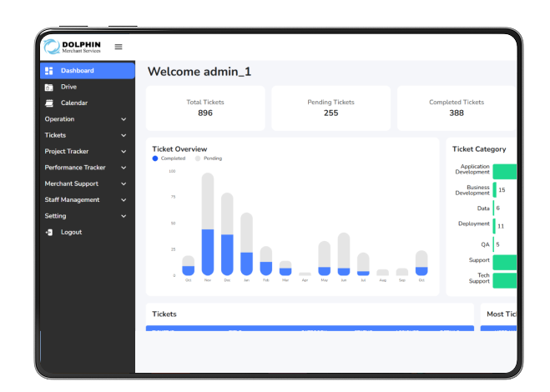The height and width of the screenshot is (392, 550).
Task: Select the Business Development bar in Ticket Category
Action: 494,190
